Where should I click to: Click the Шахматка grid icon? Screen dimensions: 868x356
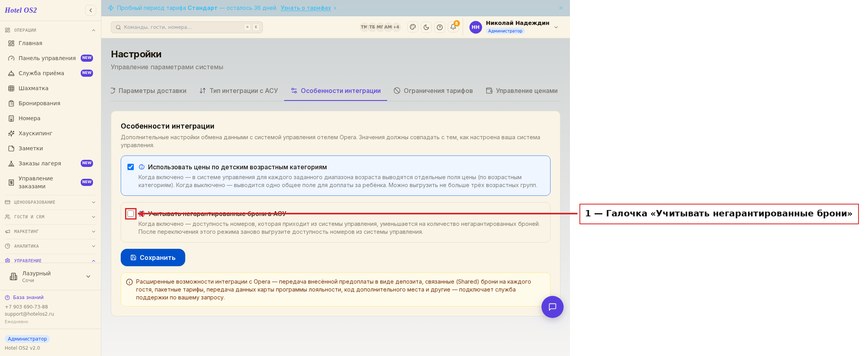[x=11, y=88]
